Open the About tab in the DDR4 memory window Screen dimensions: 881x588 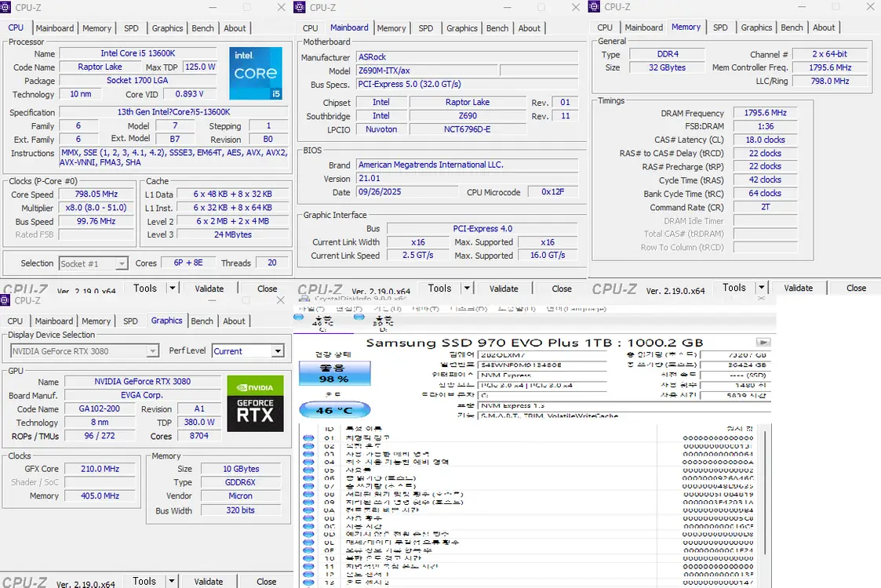[824, 27]
